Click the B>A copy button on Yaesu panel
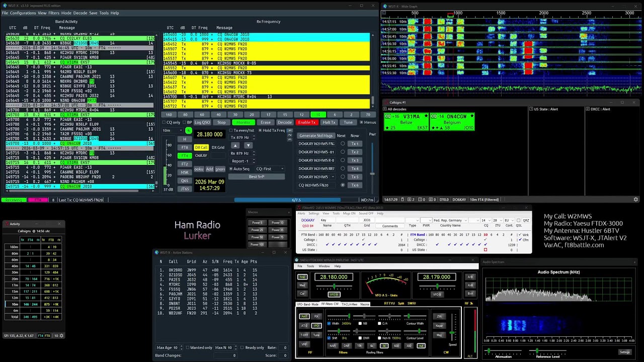 tap(470, 293)
